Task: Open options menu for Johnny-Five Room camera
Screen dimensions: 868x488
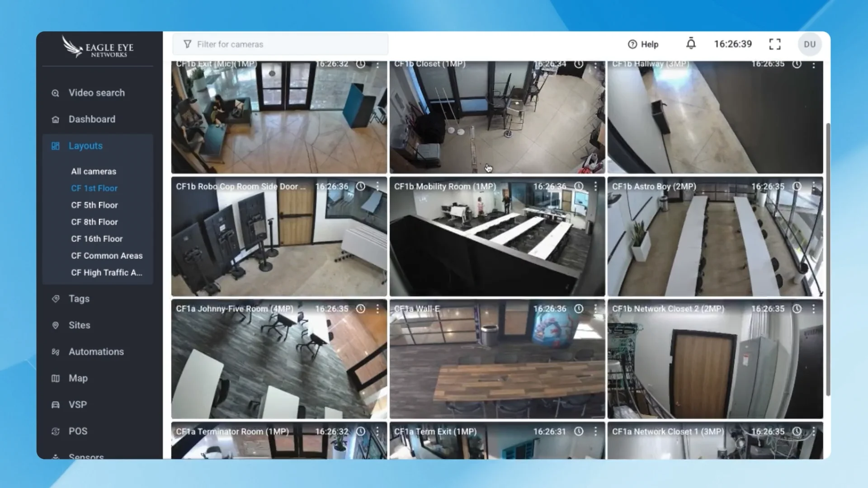Action: [x=377, y=309]
